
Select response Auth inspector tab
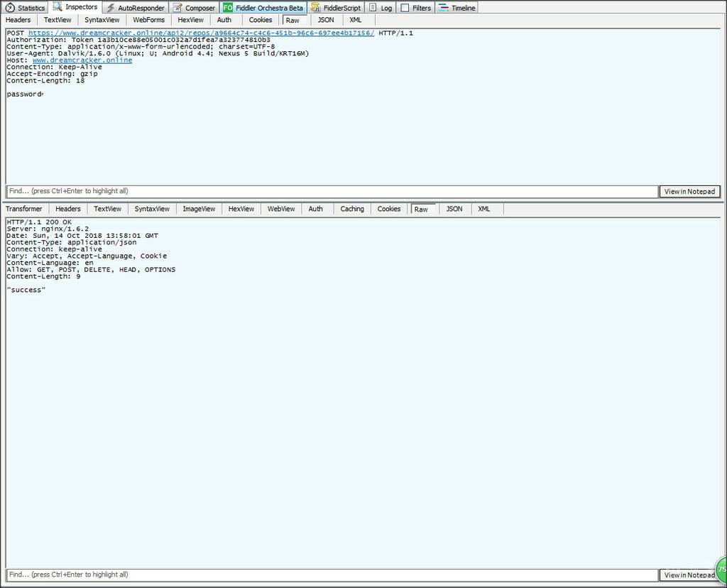coord(315,209)
